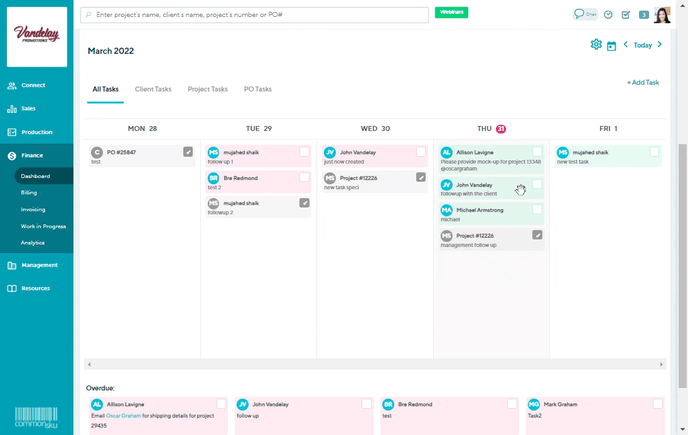Open the tasks checklist icon in header
This screenshot has width=688, height=435.
click(626, 15)
